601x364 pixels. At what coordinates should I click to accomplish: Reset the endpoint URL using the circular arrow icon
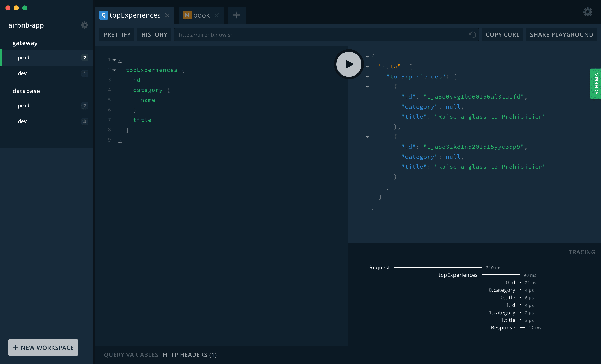472,35
